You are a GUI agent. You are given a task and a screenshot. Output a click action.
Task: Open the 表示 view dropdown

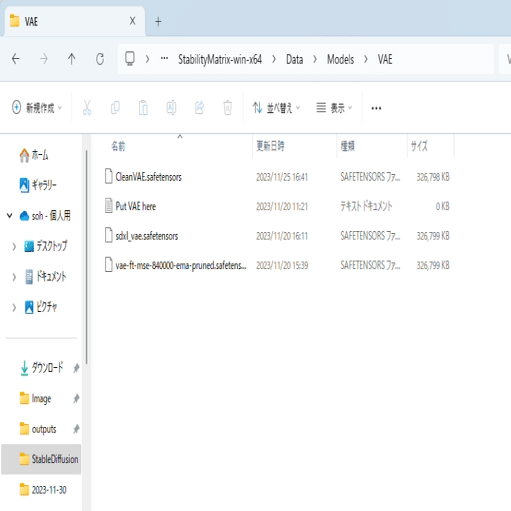(334, 108)
